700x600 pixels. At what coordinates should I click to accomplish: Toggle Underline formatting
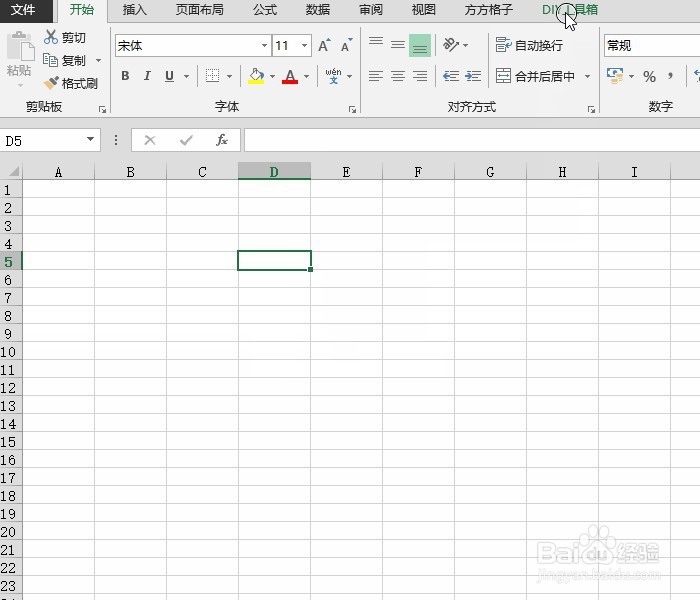pyautogui.click(x=169, y=76)
